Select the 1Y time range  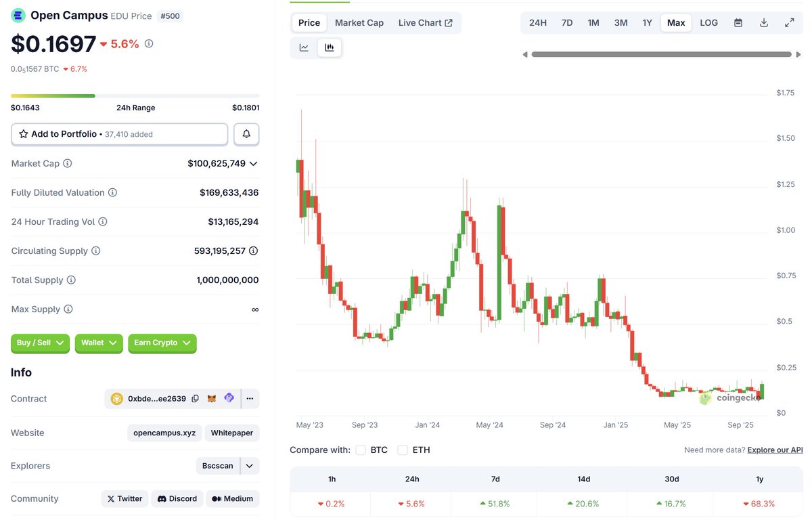pyautogui.click(x=647, y=23)
